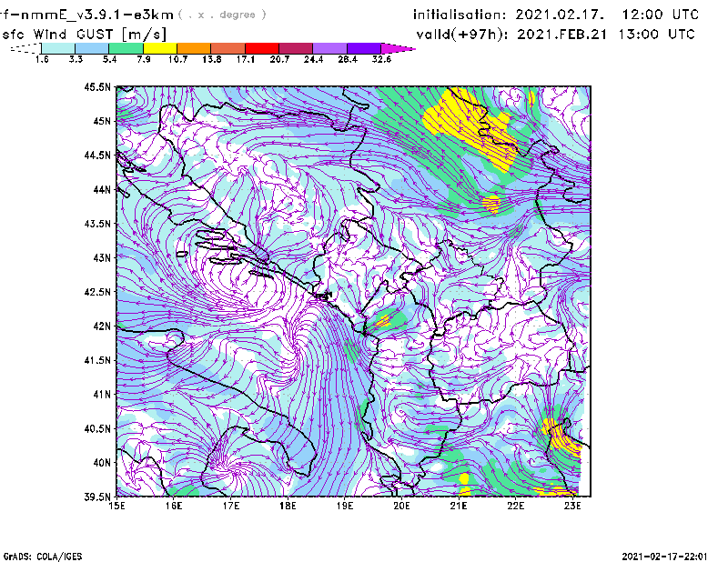Click the legend value 32.6

coord(381,59)
